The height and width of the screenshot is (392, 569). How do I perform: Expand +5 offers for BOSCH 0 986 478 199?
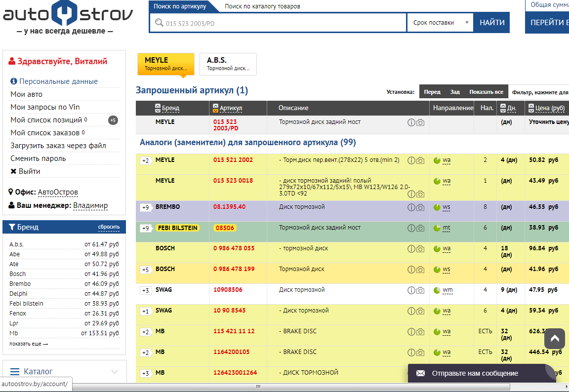pos(146,270)
